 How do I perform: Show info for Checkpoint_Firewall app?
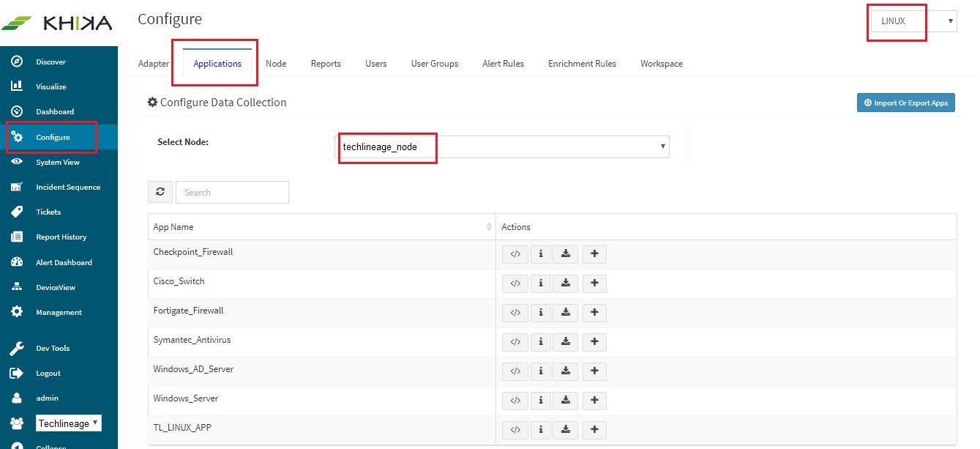540,254
